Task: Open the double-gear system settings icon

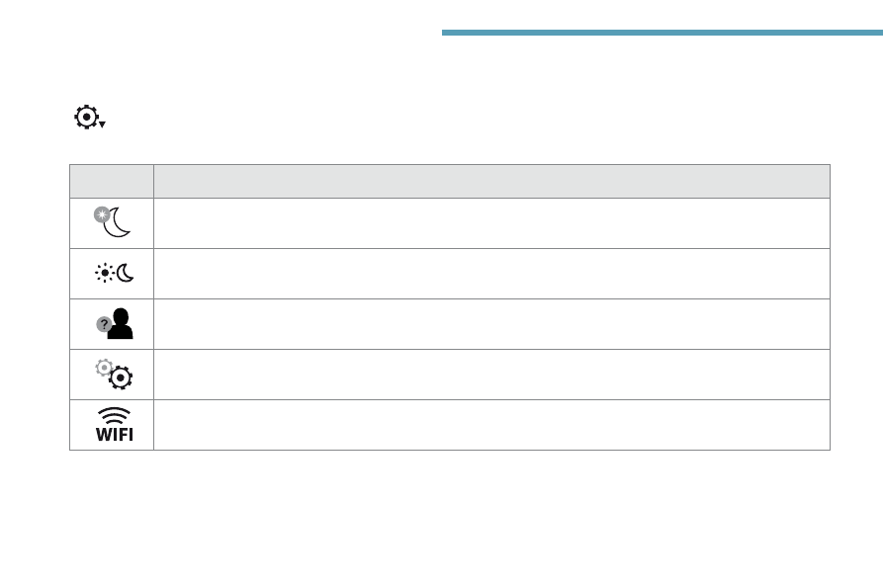Action: pyautogui.click(x=114, y=375)
